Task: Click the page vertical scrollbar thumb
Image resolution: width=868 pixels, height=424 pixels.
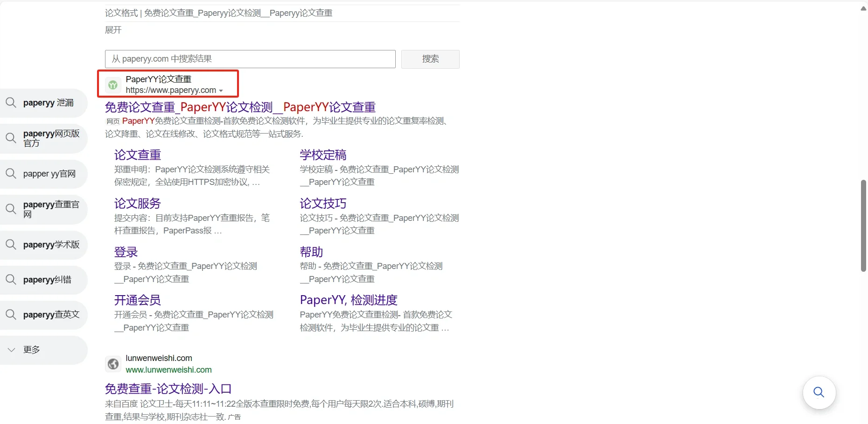Action: 863,226
